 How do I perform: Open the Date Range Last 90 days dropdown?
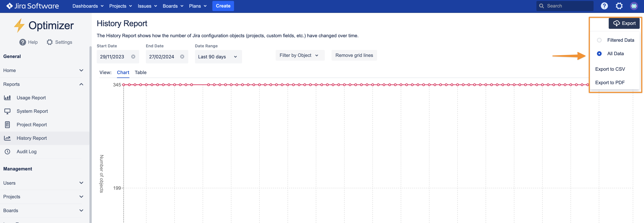coord(218,57)
